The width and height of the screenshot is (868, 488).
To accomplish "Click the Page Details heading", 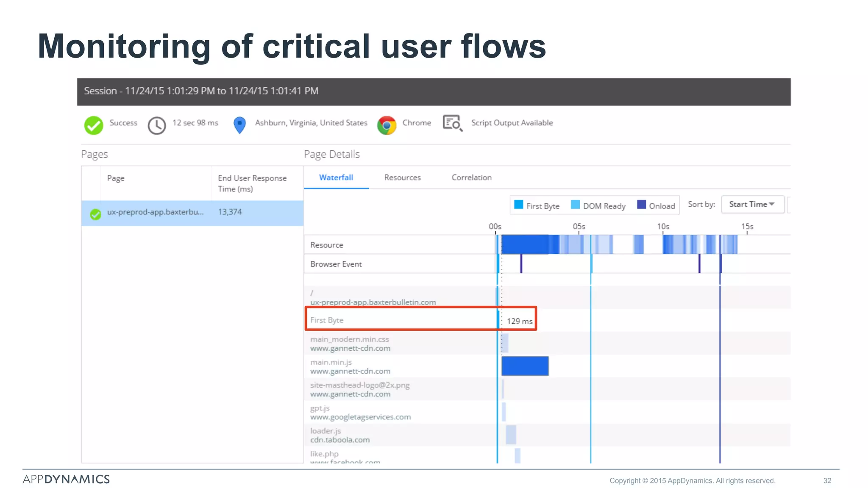I will [332, 154].
